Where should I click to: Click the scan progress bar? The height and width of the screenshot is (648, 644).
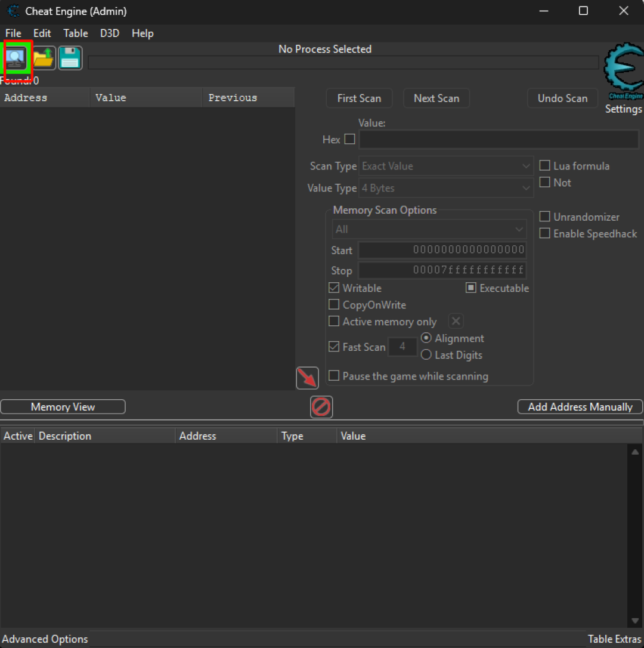pos(343,63)
